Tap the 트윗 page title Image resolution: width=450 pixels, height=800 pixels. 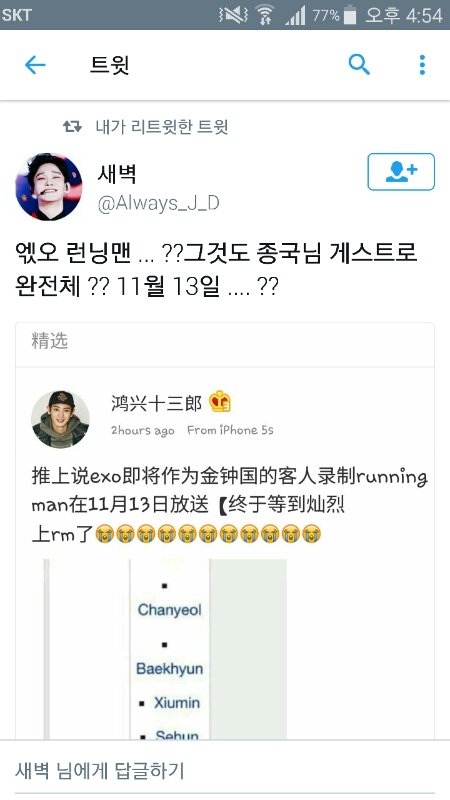click(x=109, y=65)
